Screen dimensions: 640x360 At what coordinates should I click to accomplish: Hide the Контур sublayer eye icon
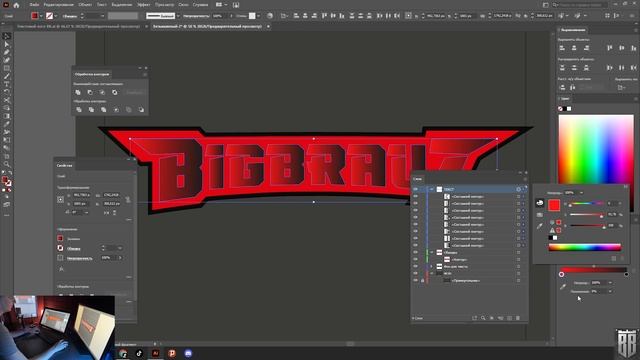coord(416,260)
